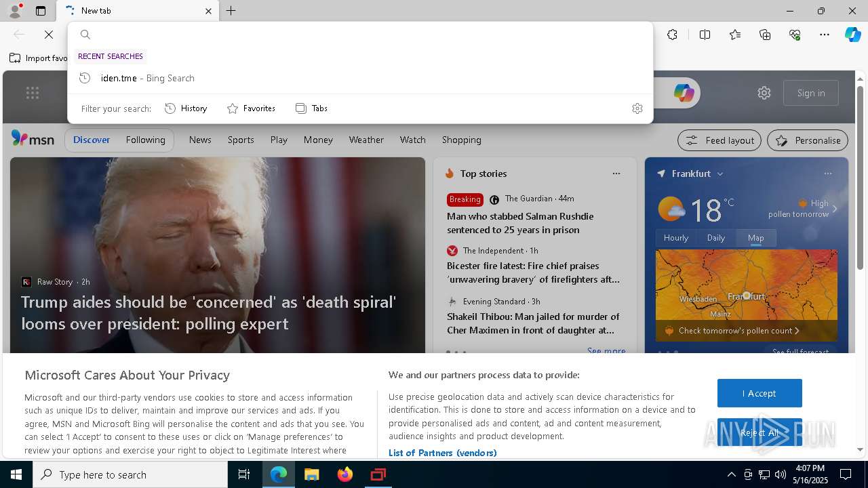Click Import favorites on favorites bar
Screen dimensions: 868x488
(39, 58)
